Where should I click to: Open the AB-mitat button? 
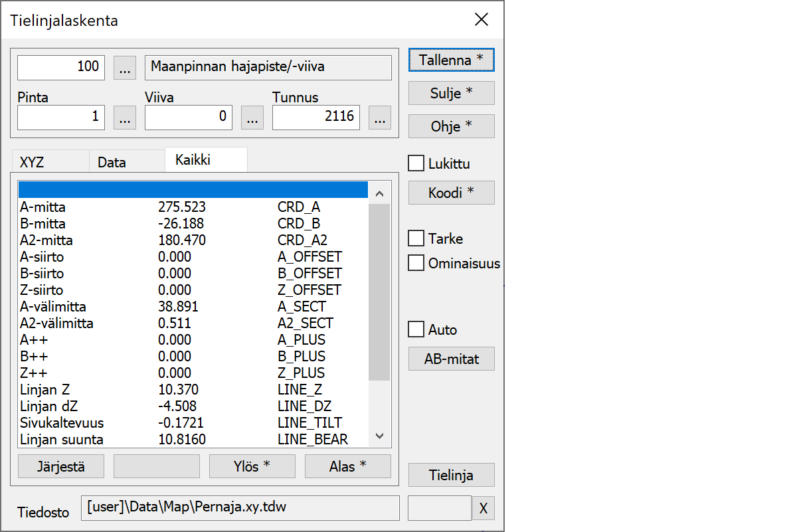(x=451, y=359)
